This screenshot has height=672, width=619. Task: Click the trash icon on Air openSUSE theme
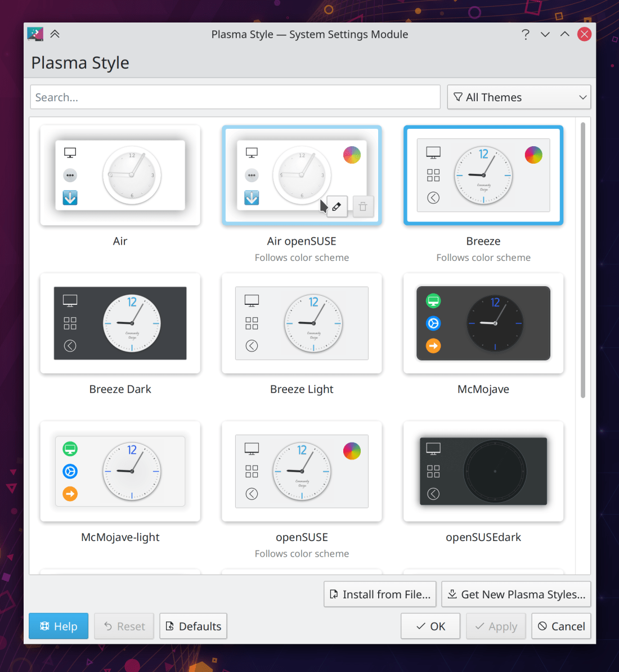click(363, 207)
